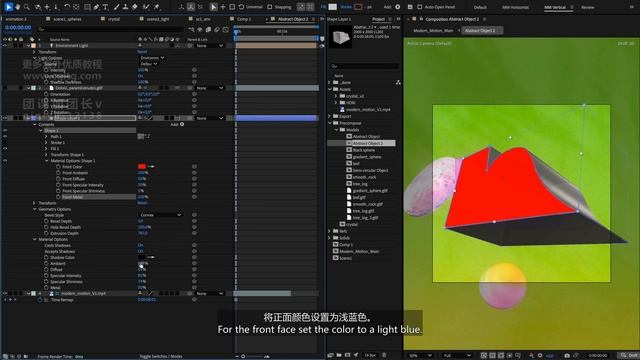Toggle visibility eye of Fill 1
This screenshot has width=640, height=360.
(5, 149)
